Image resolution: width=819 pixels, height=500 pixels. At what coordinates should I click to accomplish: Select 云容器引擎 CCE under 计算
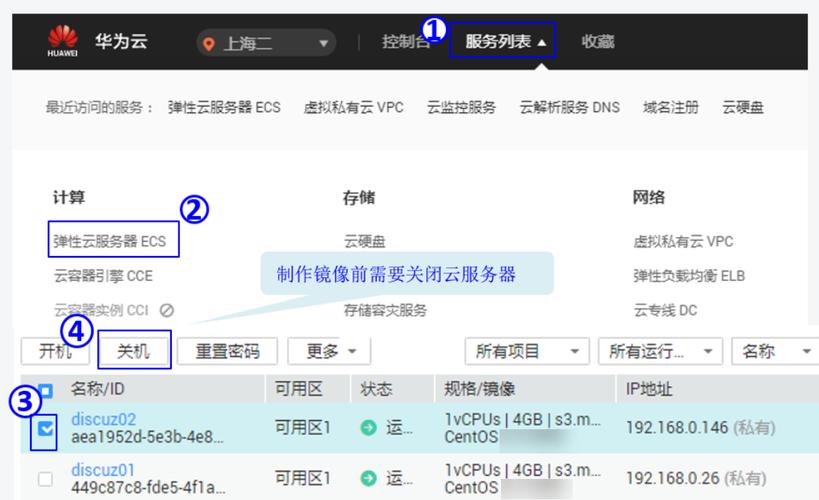[x=103, y=275]
